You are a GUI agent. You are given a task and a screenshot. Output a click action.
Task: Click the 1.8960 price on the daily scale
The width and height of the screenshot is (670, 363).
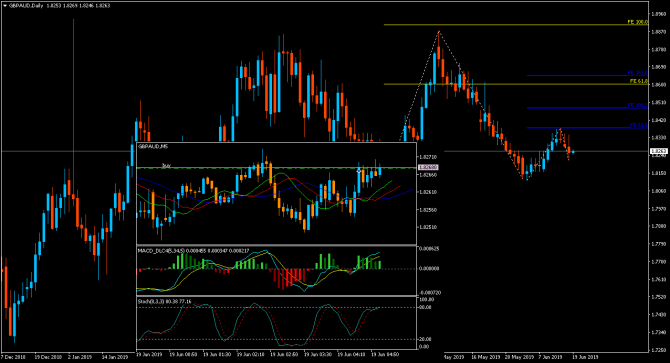tap(659, 14)
